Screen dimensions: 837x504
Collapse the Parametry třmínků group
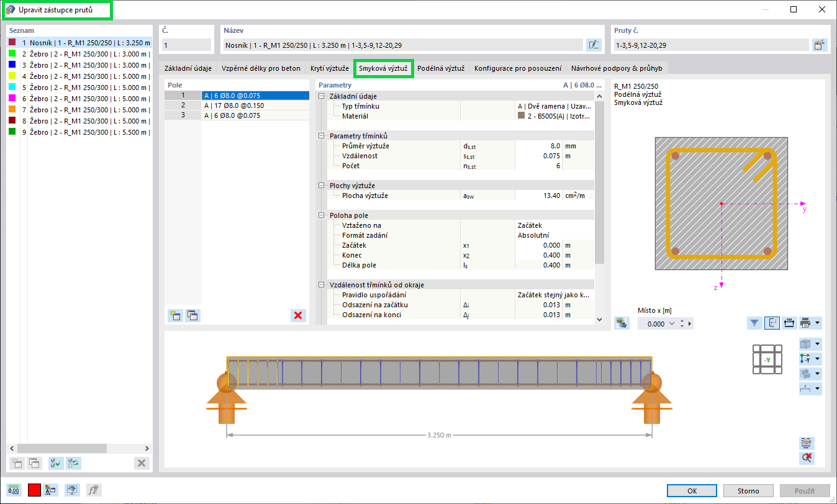point(322,136)
